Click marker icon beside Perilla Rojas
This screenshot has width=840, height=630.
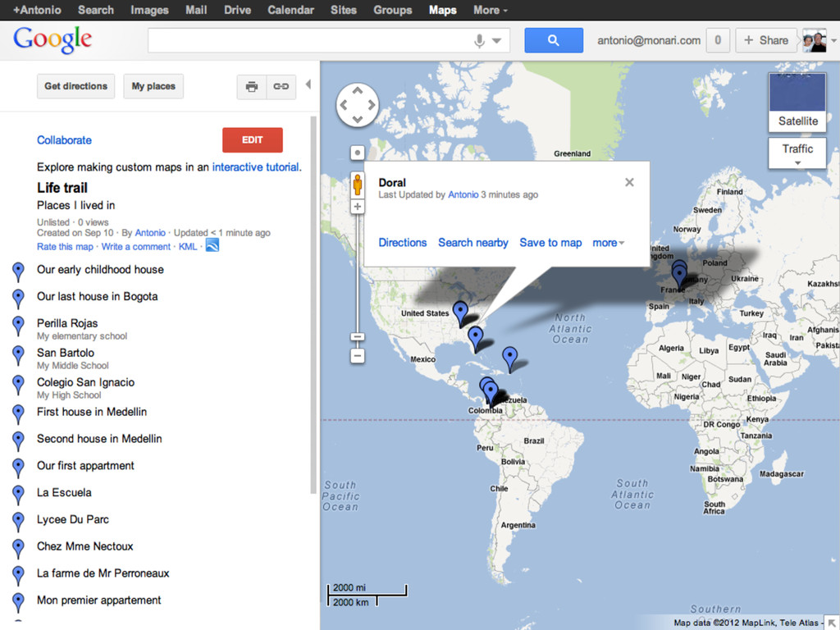[18, 326]
